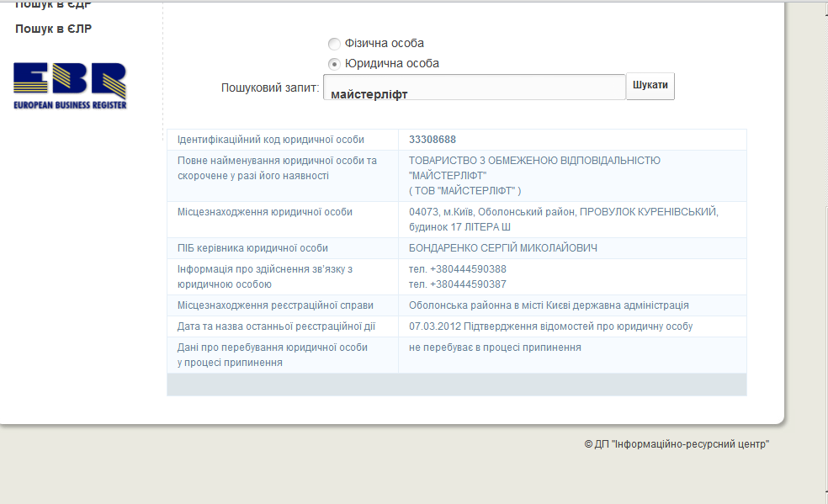Click phone number +380444590387
Image resolution: width=828 pixels, height=504 pixels.
click(468, 284)
